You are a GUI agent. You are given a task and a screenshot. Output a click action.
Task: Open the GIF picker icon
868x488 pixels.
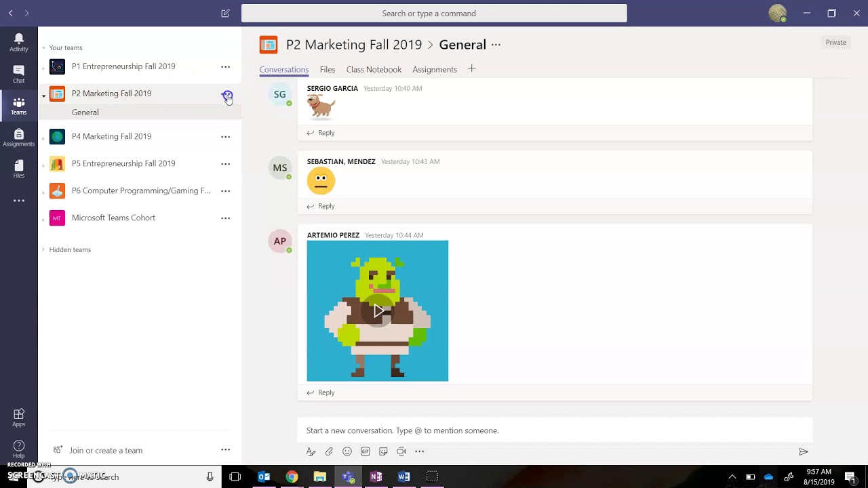coord(365,451)
